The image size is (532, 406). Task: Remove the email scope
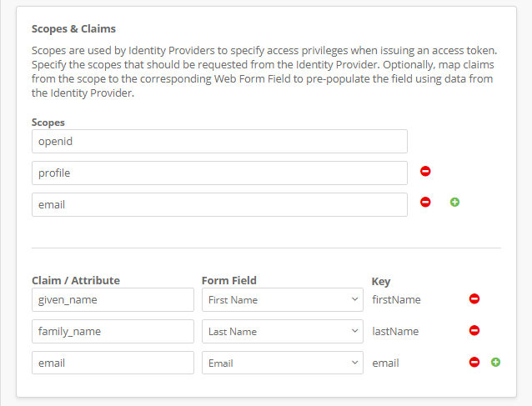pos(425,203)
